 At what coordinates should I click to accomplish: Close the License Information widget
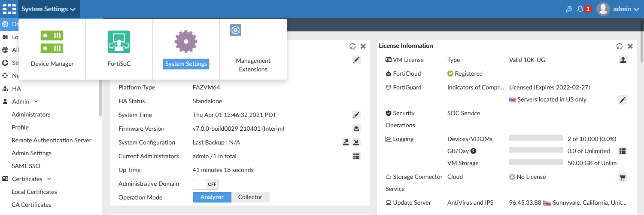pyautogui.click(x=630, y=46)
